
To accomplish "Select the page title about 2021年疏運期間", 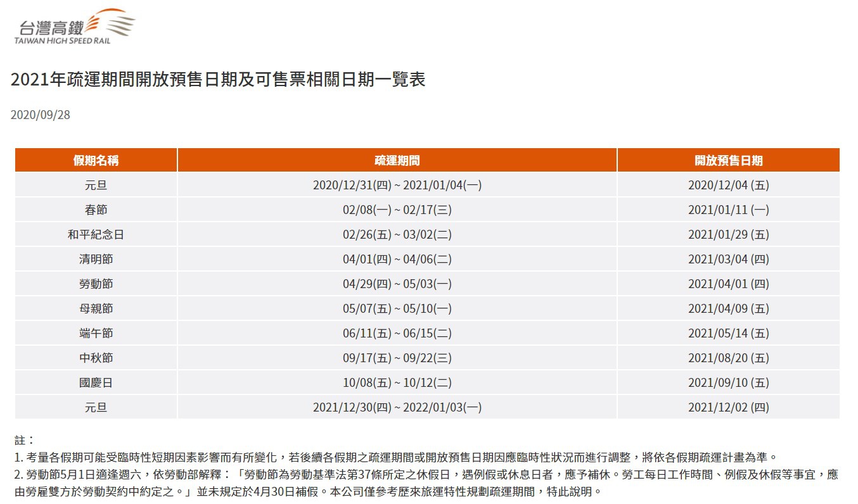I will 218,80.
